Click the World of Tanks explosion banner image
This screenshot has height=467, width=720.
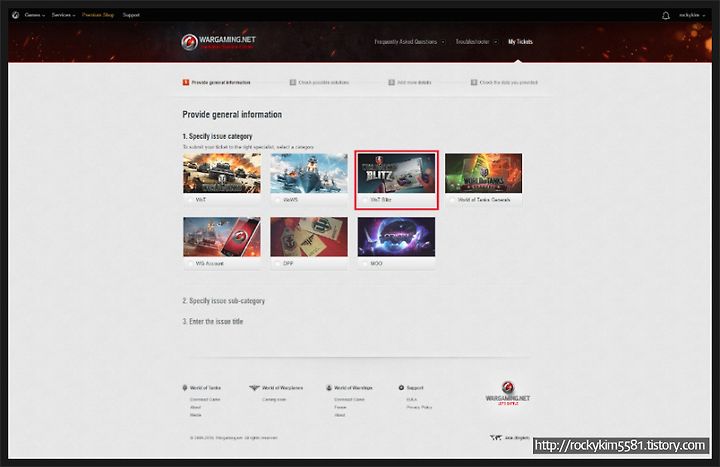tap(222, 173)
